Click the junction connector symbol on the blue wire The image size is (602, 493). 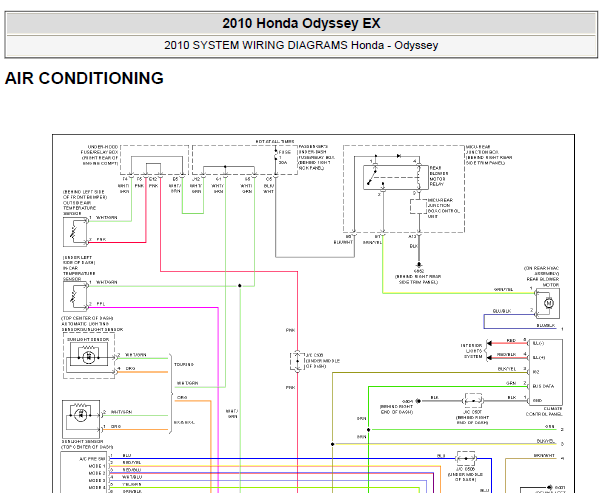[466, 458]
